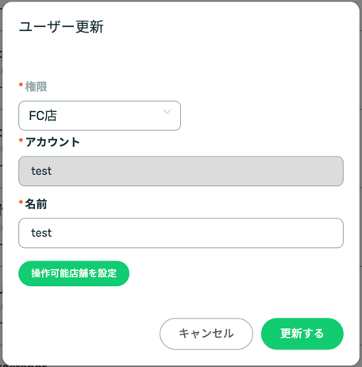Click the アカウント field label
Viewport: 362px width, 367px height.
53,142
